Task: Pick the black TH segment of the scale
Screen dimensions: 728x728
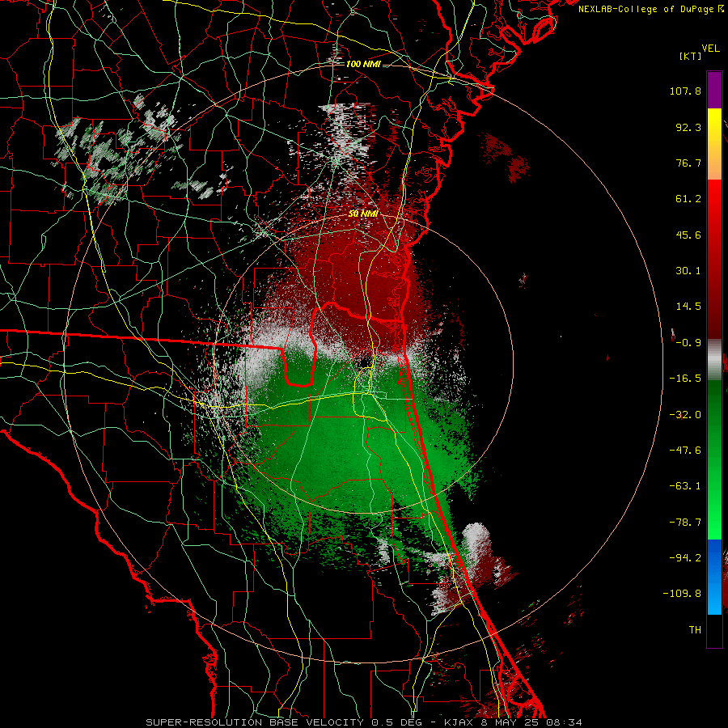Action: click(x=714, y=630)
